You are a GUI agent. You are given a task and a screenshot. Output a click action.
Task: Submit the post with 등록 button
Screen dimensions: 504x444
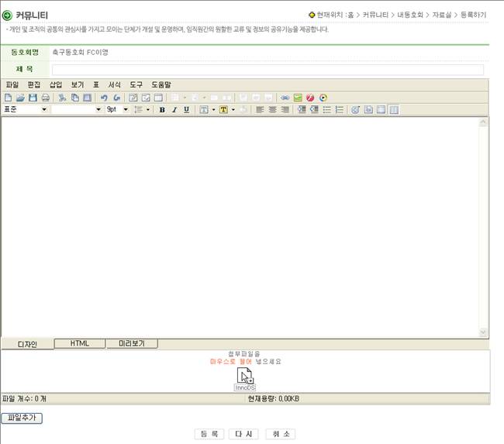pos(209,434)
